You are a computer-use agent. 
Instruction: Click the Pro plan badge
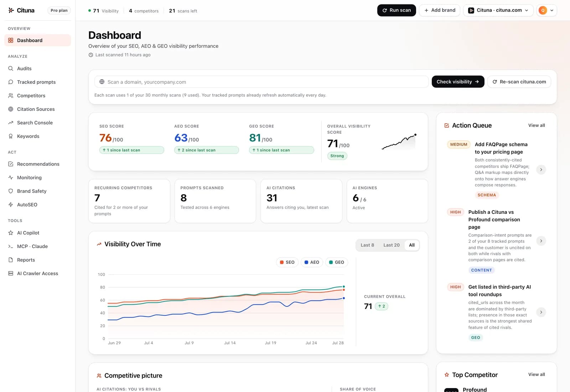(59, 10)
